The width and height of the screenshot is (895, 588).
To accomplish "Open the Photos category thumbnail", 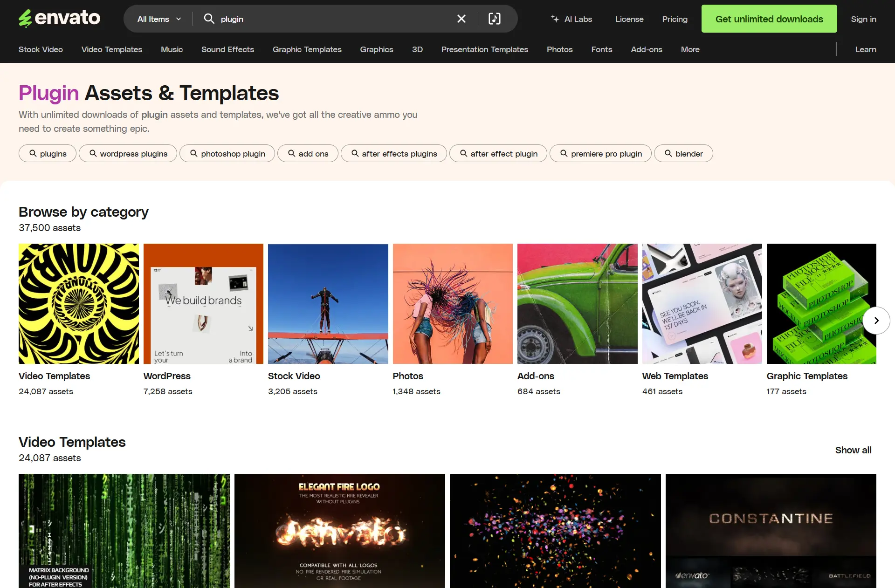I will pos(453,304).
